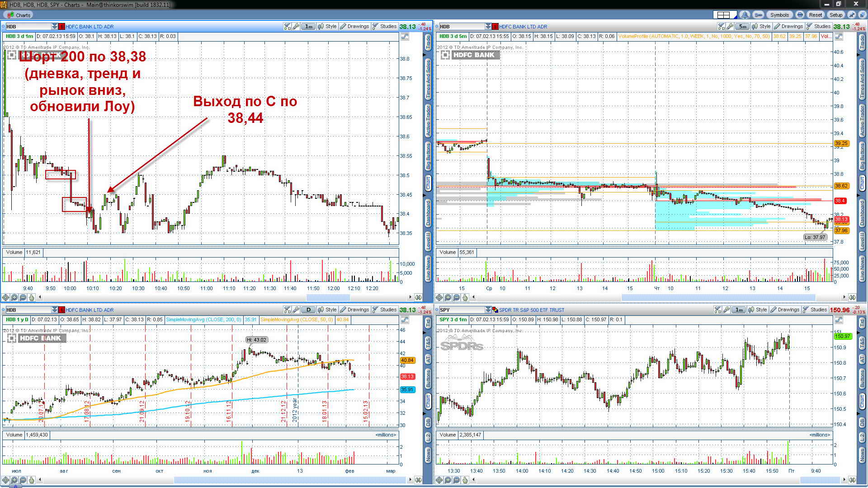Image resolution: width=868 pixels, height=488 pixels.
Task: Click the scroll-right arrow under top-right chart
Action: coord(844,297)
